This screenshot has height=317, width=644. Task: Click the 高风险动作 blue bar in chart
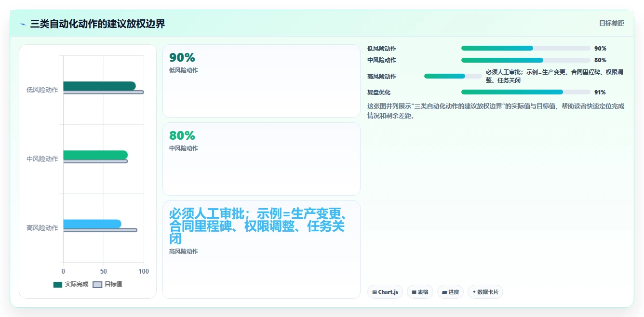[92, 224]
